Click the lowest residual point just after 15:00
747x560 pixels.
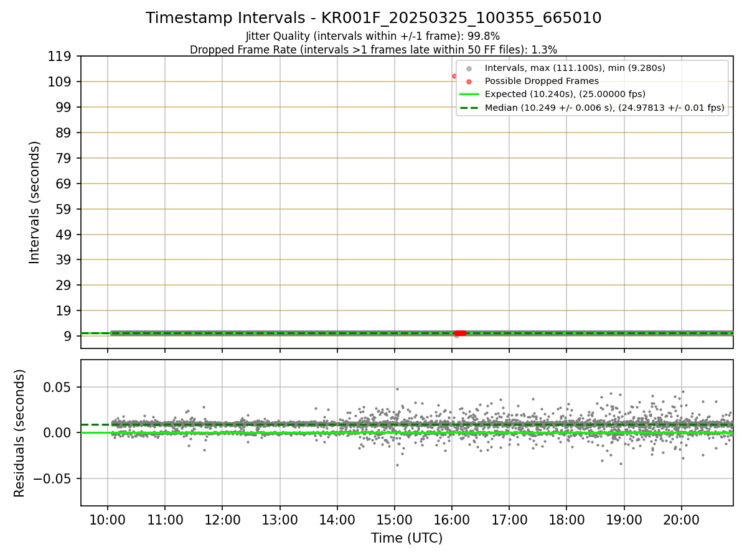[x=397, y=465]
